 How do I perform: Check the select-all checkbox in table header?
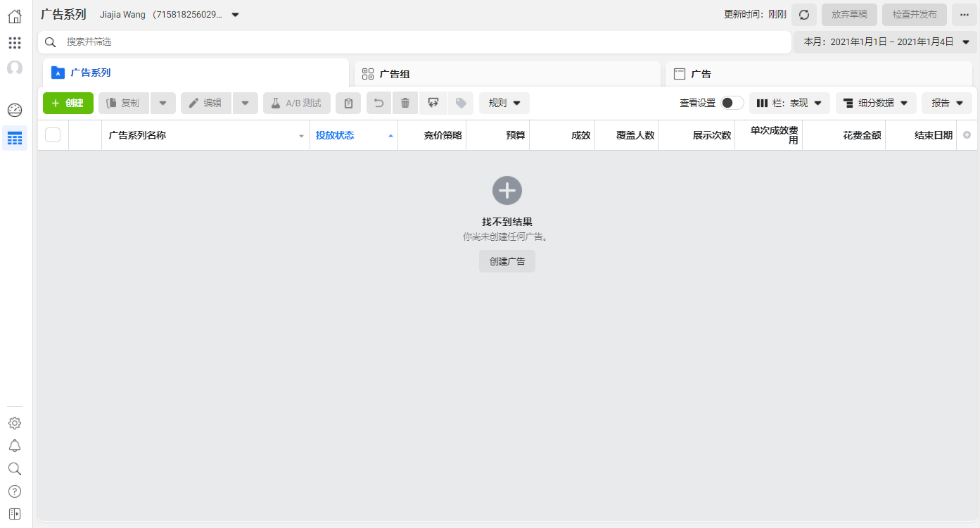pyautogui.click(x=53, y=135)
